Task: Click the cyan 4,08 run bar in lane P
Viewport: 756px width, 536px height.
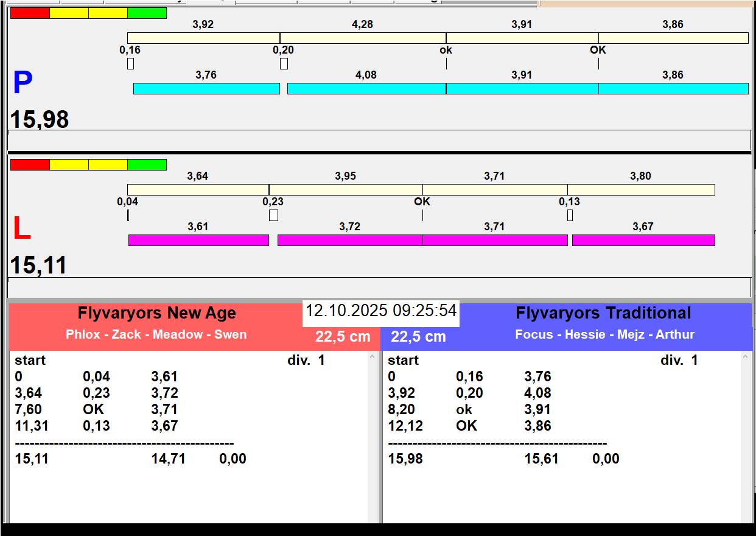Action: coord(366,89)
